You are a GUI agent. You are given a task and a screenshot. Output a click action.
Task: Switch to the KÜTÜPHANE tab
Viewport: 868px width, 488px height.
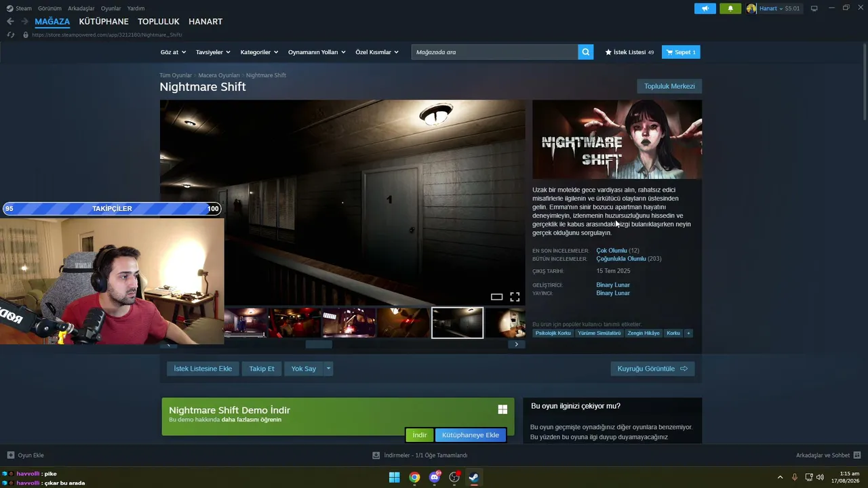104,22
